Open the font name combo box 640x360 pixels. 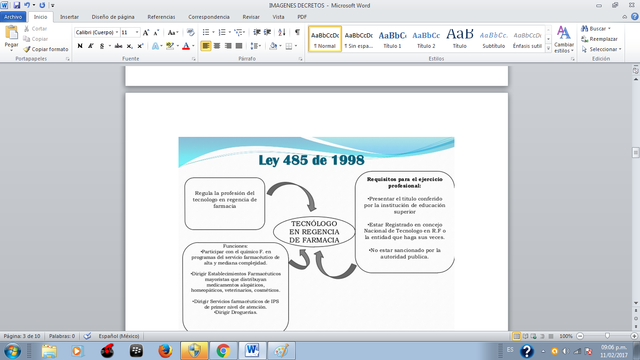97,32
